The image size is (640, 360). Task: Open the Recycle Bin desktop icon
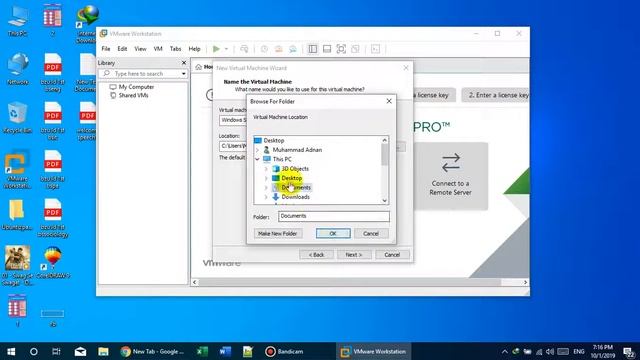coord(17,118)
